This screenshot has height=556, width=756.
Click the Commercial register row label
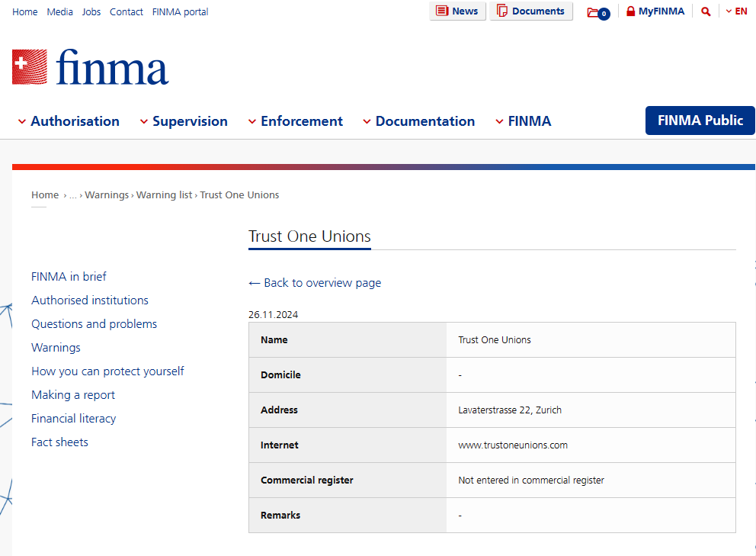[x=306, y=480]
